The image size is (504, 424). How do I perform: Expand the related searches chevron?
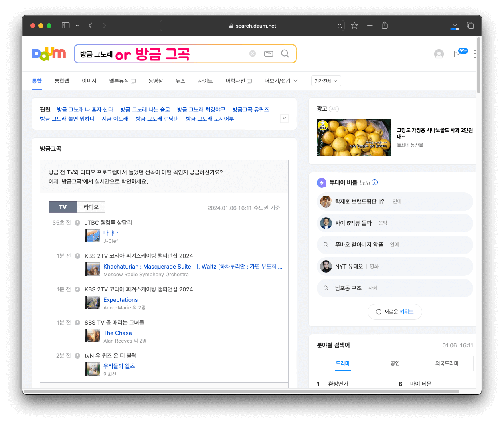point(284,118)
